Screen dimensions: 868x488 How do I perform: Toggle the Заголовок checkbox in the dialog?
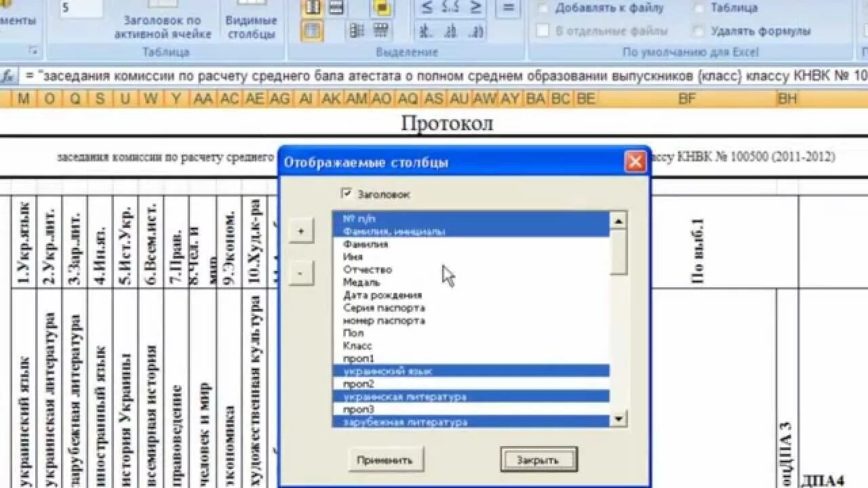[x=347, y=194]
